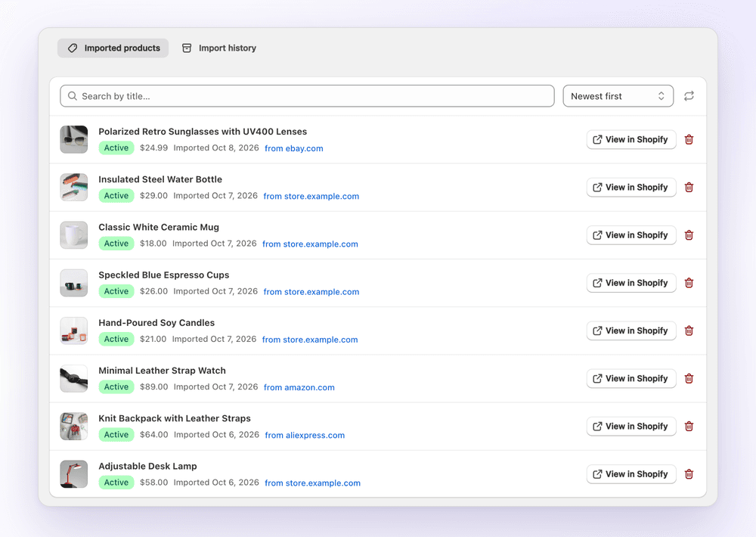Screen dimensions: 756x537
Task: Click the '$24.99' price
Action: [153, 147]
